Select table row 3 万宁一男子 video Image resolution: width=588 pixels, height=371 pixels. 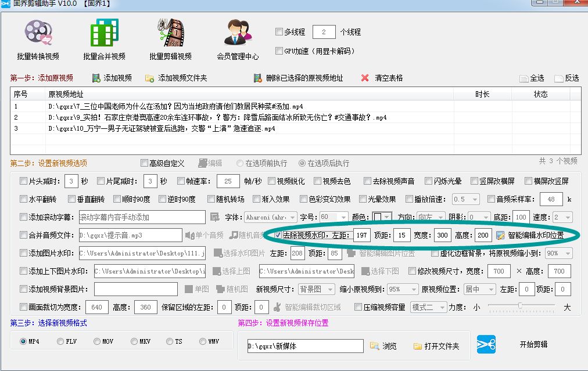296,128
